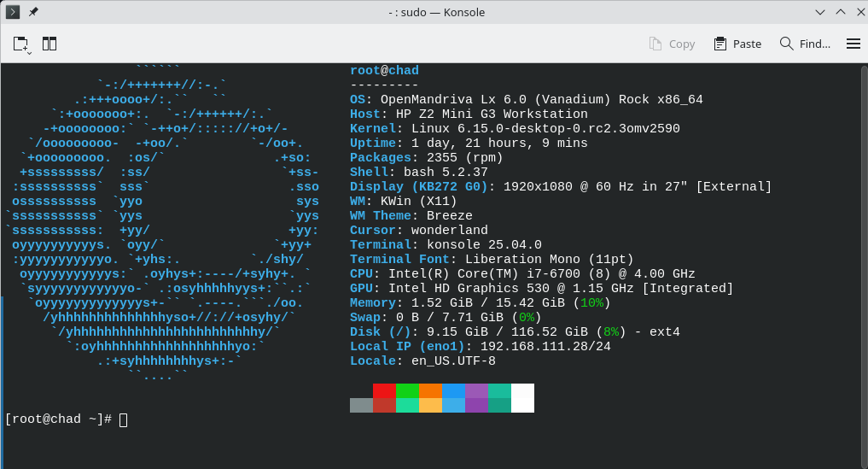Screen dimensions: 868x469
Task: Click the terminal cursor at the prompt
Action: 124,419
